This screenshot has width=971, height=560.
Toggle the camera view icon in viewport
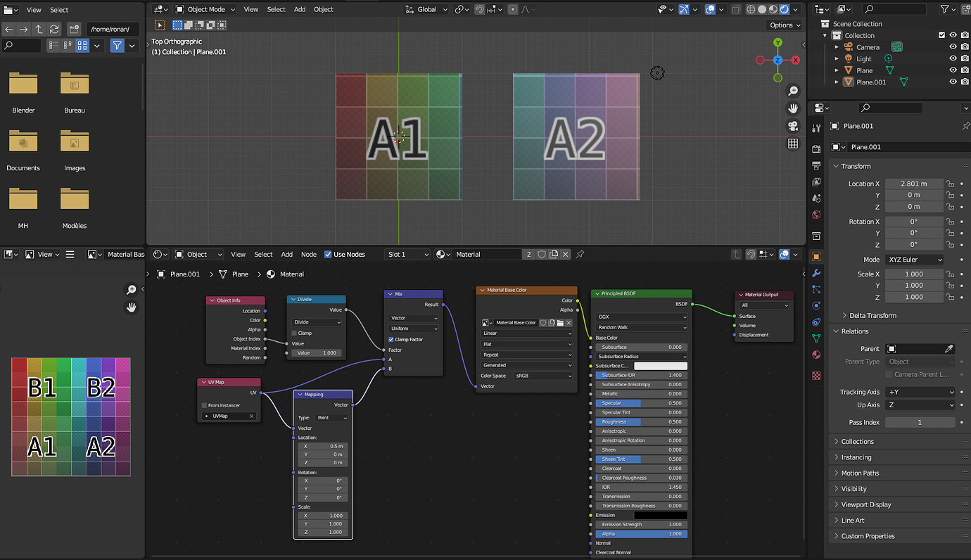tap(793, 126)
